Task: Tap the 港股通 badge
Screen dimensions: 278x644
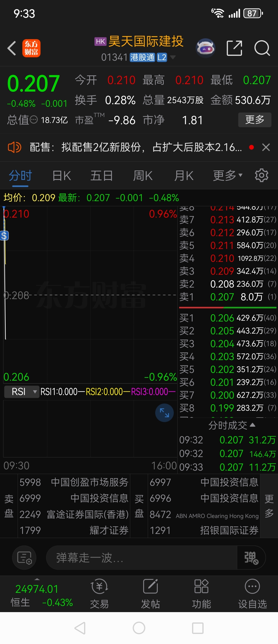Action: pos(142,57)
